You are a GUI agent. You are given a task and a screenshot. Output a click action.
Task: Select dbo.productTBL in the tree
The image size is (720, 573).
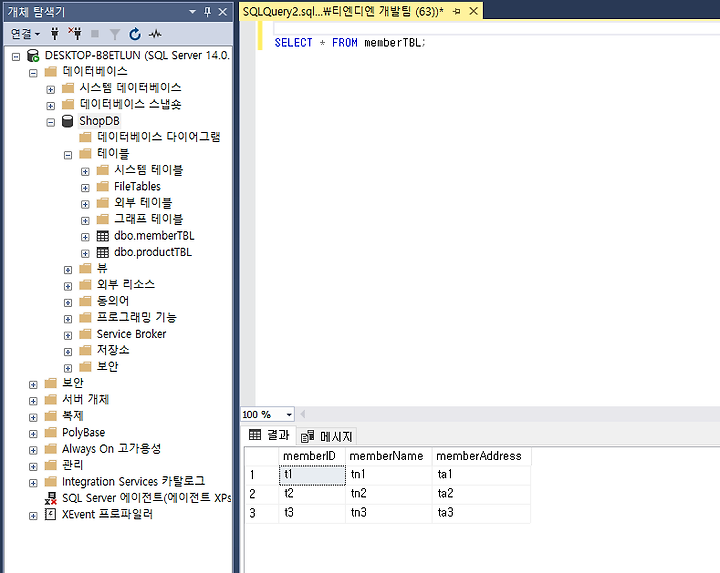click(x=153, y=252)
